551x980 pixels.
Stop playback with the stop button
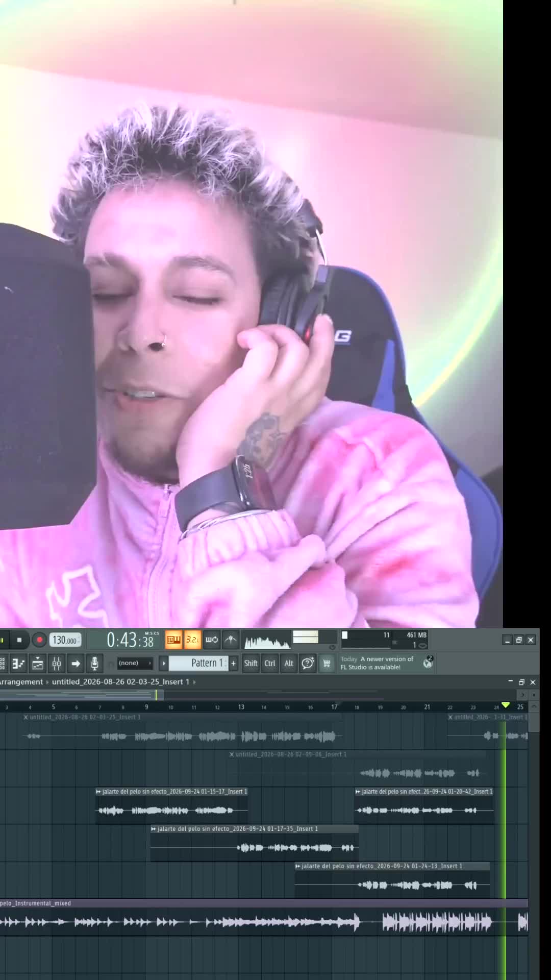click(x=19, y=640)
